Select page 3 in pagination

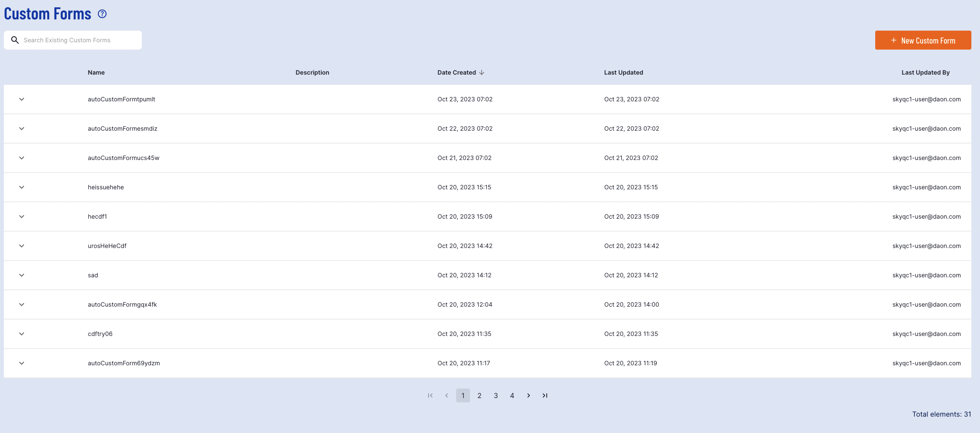tap(496, 395)
